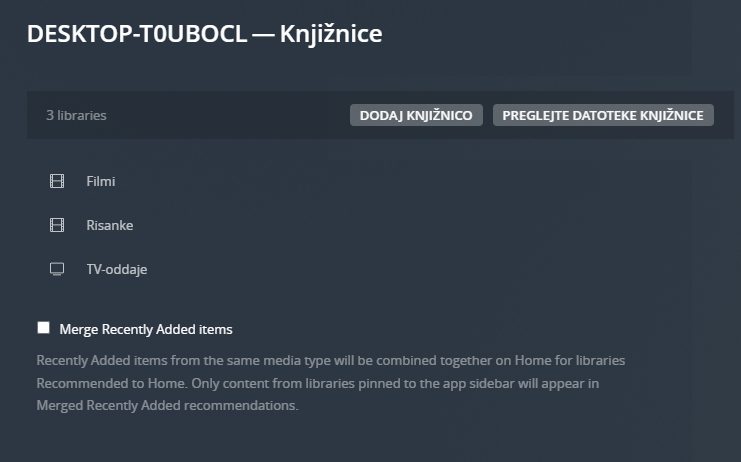Click the DODAJ KNJIŽNICO button
The width and height of the screenshot is (741, 462).
point(416,115)
